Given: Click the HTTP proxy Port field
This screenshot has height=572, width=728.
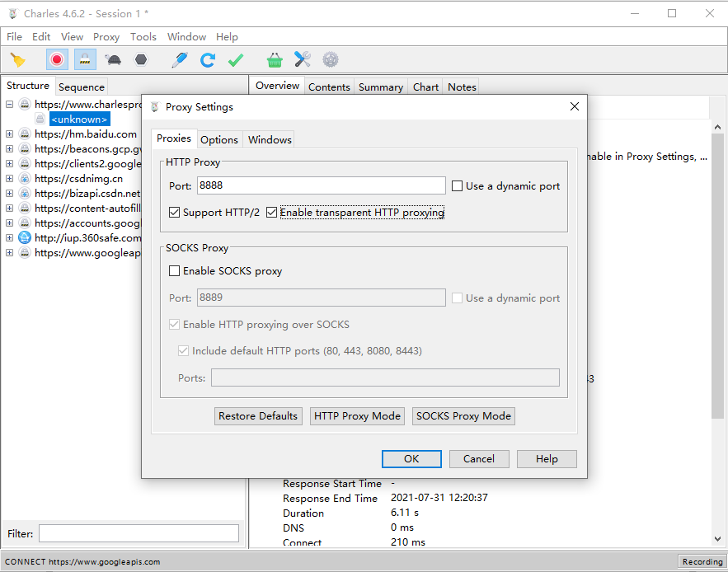Looking at the screenshot, I should pyautogui.click(x=322, y=185).
